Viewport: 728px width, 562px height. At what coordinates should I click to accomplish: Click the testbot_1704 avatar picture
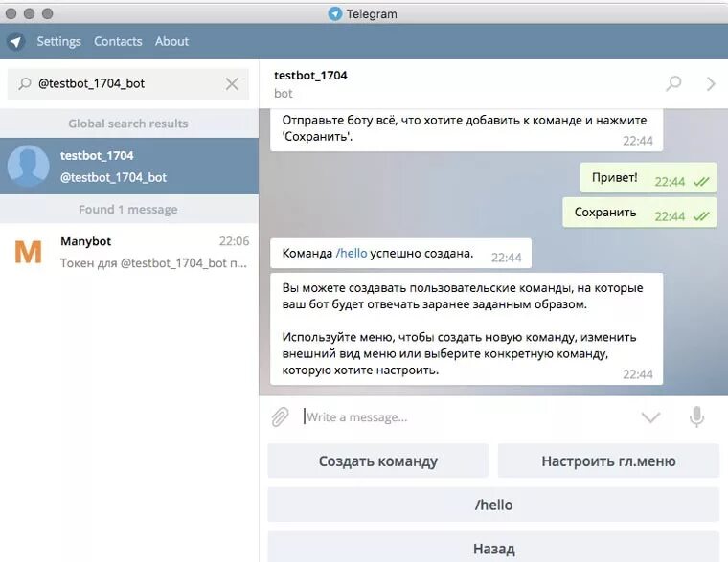(28, 166)
